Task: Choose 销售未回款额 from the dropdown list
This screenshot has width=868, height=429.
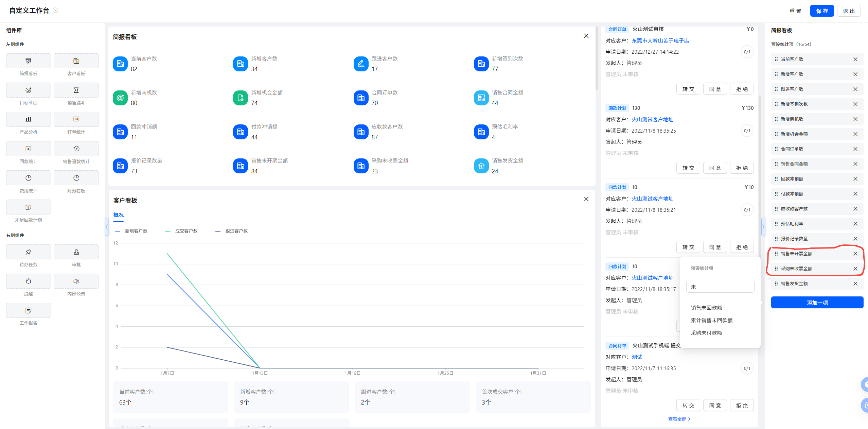Action: point(706,308)
